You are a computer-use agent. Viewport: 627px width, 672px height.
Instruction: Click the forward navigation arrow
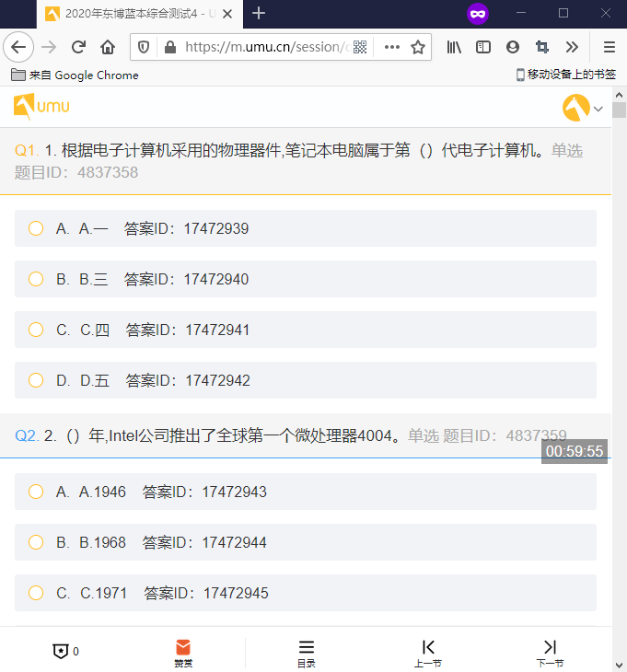click(x=49, y=47)
